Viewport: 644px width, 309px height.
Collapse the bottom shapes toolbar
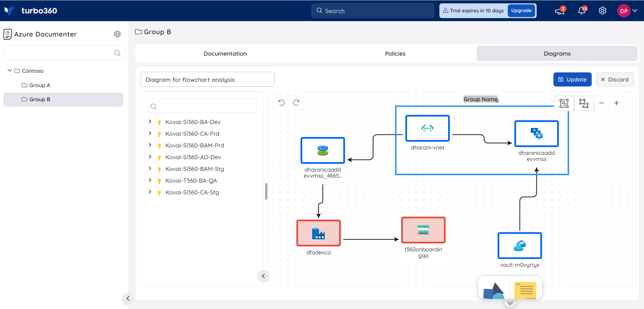click(x=510, y=303)
